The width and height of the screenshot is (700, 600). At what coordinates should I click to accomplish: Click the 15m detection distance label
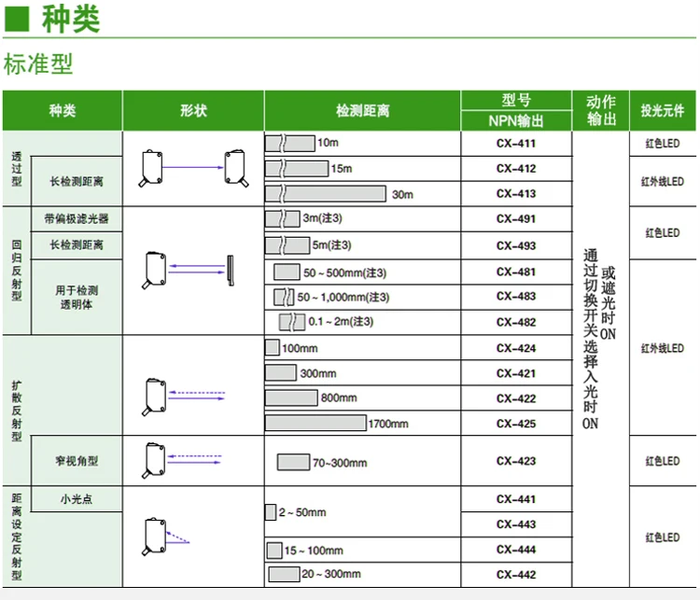(x=342, y=169)
